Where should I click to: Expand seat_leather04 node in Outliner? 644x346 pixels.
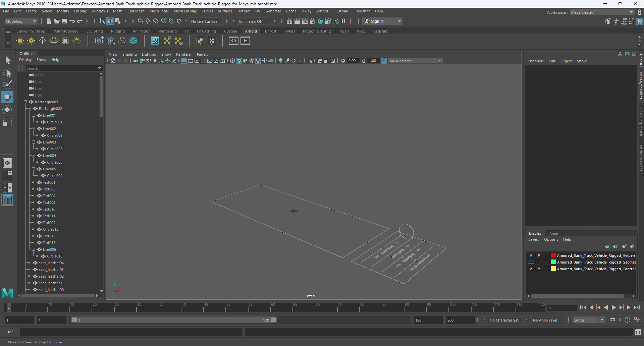[29, 263]
